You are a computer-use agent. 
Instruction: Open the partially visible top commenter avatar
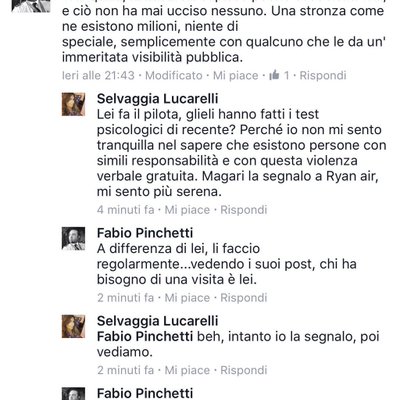[x=31, y=6]
